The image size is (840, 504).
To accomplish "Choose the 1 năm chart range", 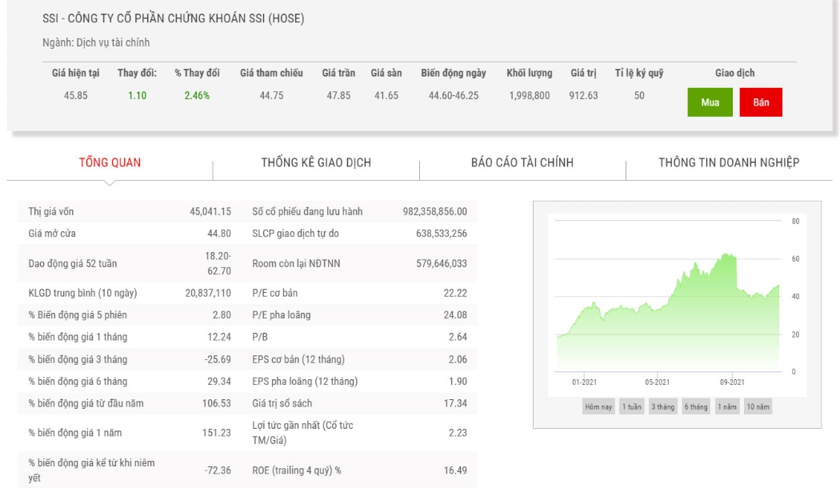I will tap(727, 406).
